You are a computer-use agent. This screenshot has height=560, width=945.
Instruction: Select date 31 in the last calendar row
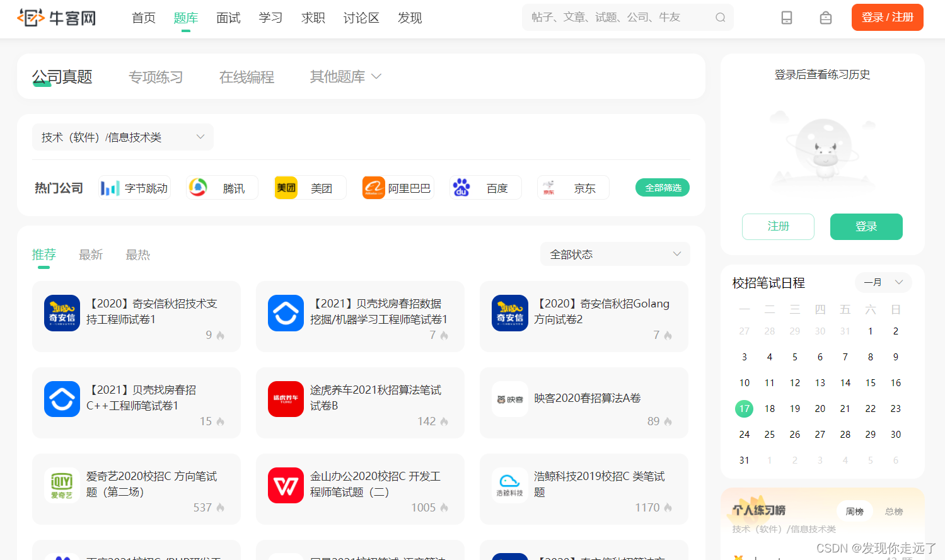click(745, 460)
